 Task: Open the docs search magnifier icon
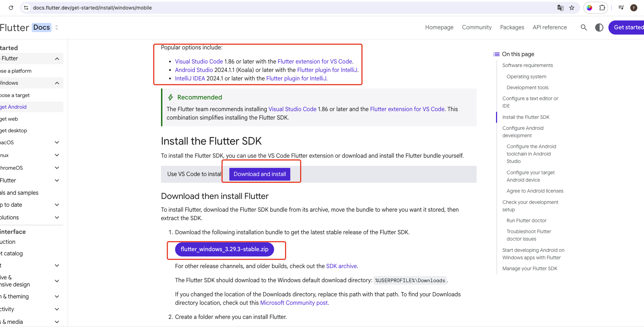(584, 28)
